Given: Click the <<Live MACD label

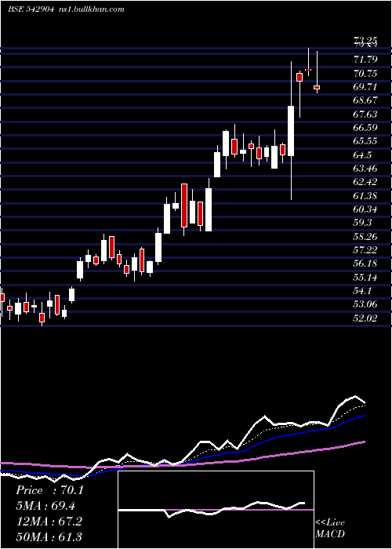Looking at the screenshot, I should pyautogui.click(x=330, y=529).
